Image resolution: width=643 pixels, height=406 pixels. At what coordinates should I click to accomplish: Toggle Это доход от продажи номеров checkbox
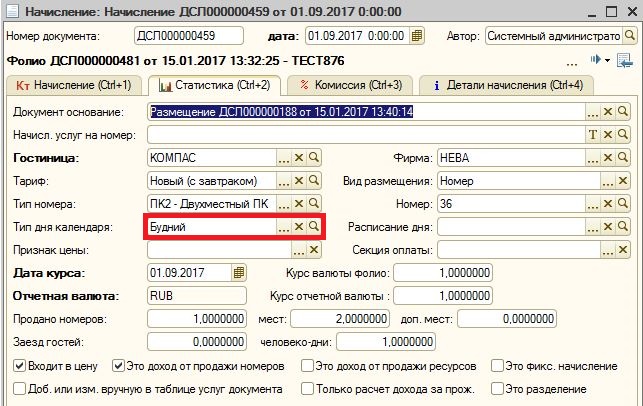(x=118, y=365)
